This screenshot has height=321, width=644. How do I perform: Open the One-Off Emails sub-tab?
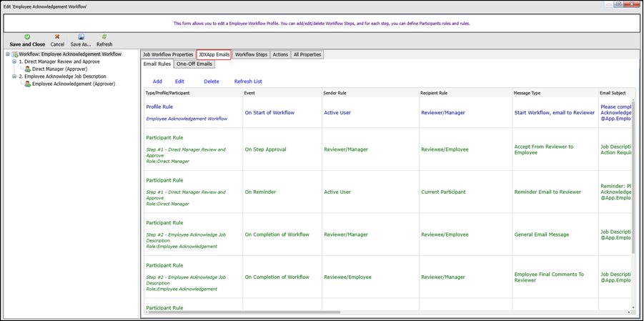(x=194, y=64)
